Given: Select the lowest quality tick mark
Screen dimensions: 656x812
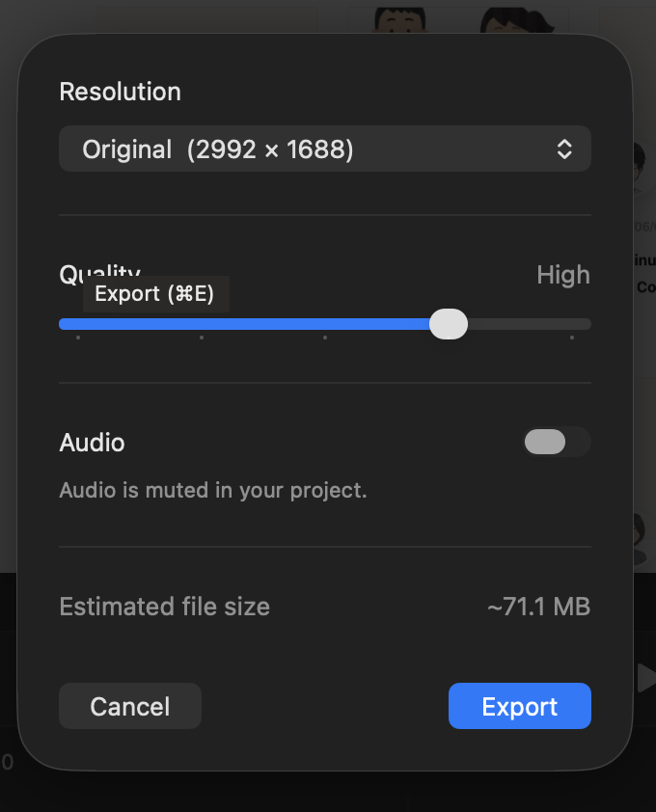Looking at the screenshot, I should click(x=78, y=338).
